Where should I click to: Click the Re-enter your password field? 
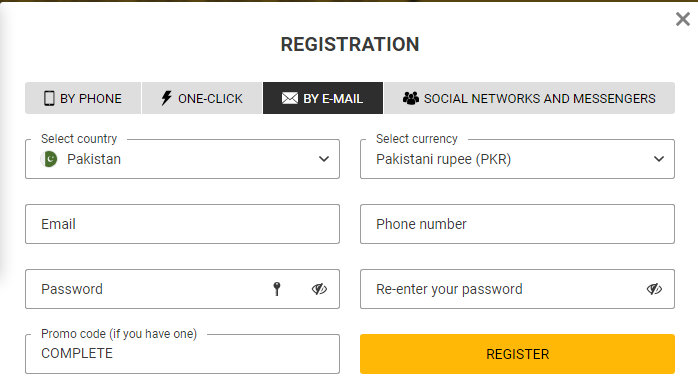click(517, 289)
